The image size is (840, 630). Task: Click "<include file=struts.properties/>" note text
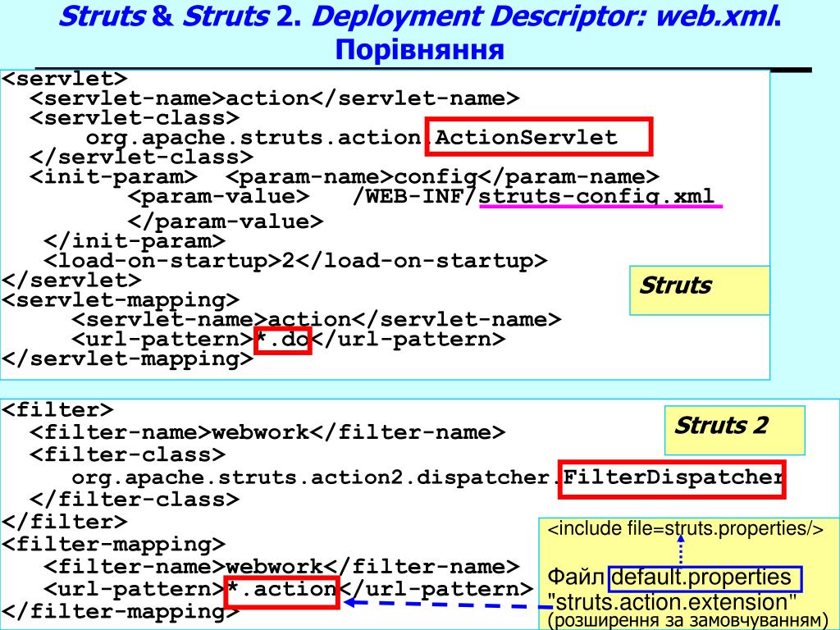point(685,529)
